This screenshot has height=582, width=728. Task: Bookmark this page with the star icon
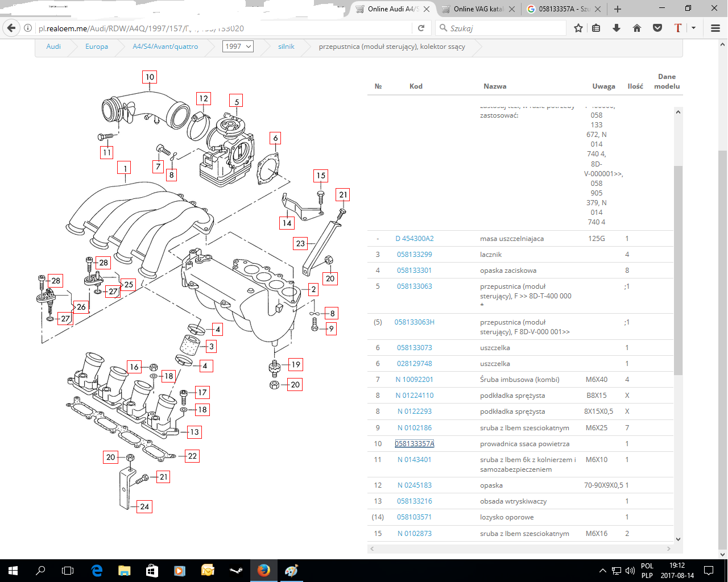click(x=578, y=28)
